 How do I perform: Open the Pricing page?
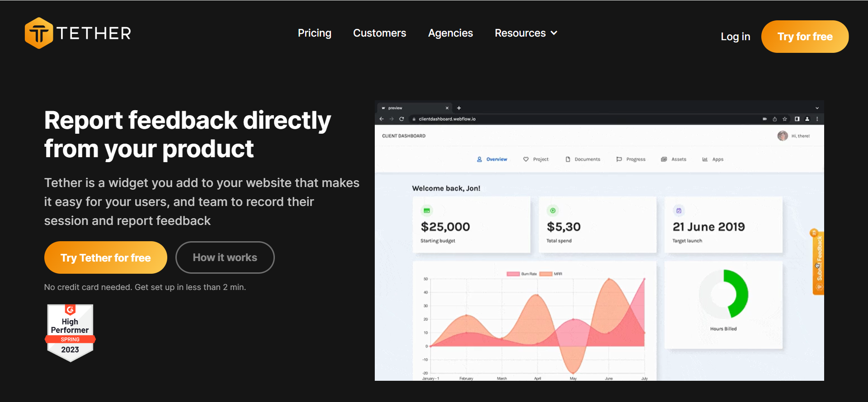click(314, 33)
